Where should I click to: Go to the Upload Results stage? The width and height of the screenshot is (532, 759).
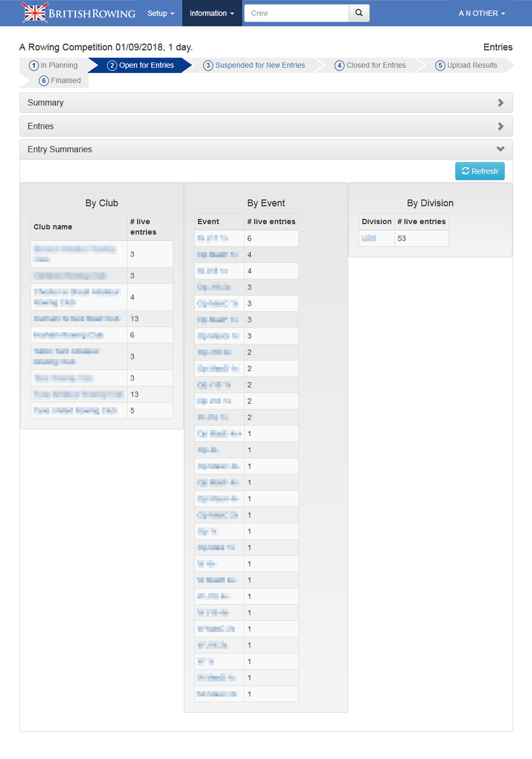(466, 65)
